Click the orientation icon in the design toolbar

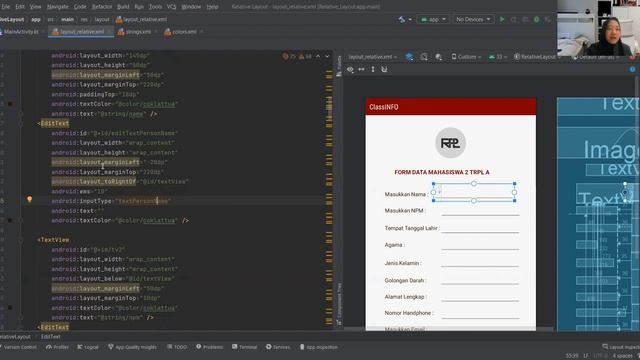[x=424, y=57]
